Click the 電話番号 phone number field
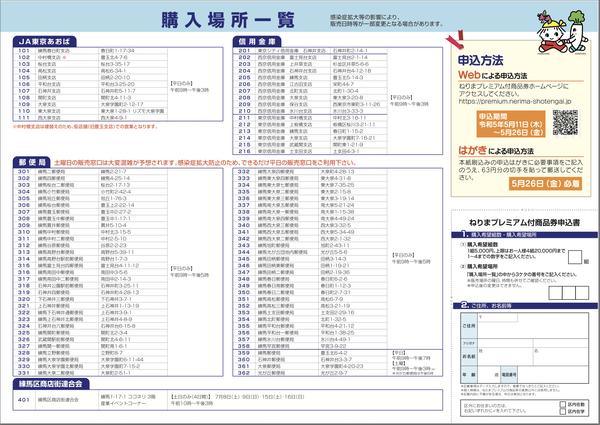Image resolution: width=600 pixels, height=425 pixels. point(553,375)
